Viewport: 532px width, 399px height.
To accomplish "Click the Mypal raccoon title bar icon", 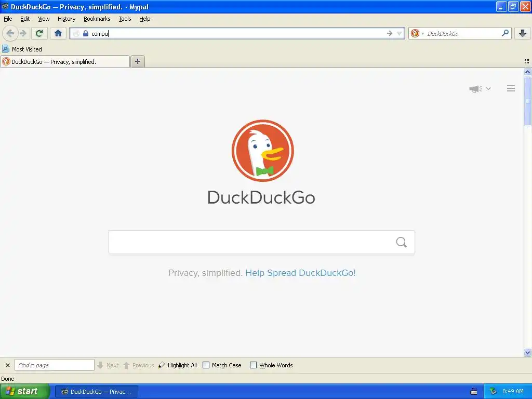I will tap(5, 6).
